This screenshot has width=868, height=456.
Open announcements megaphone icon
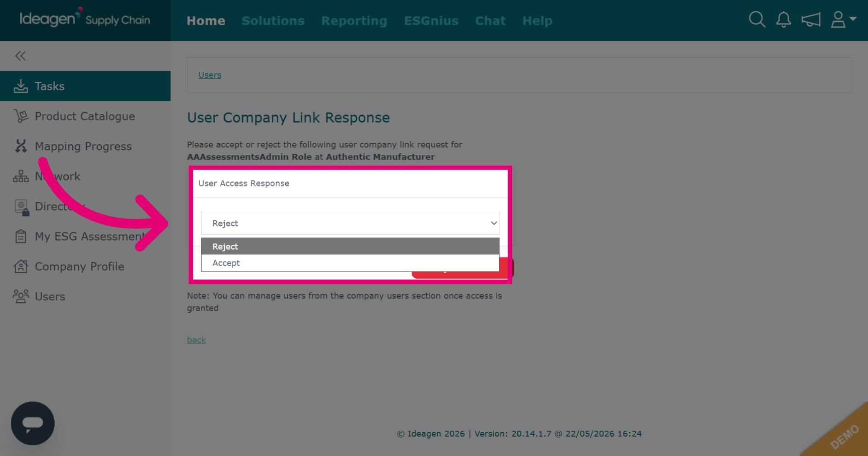tap(811, 20)
